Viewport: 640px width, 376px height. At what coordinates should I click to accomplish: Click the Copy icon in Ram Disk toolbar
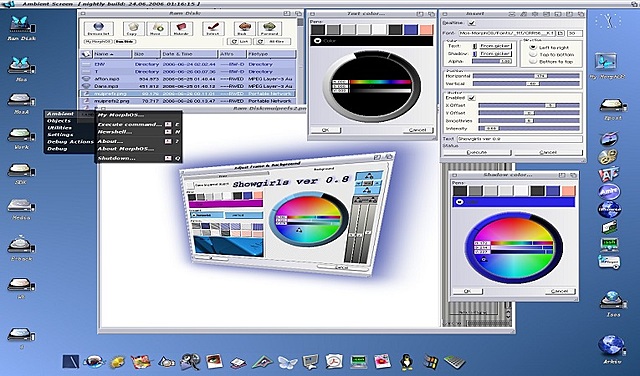[133, 29]
